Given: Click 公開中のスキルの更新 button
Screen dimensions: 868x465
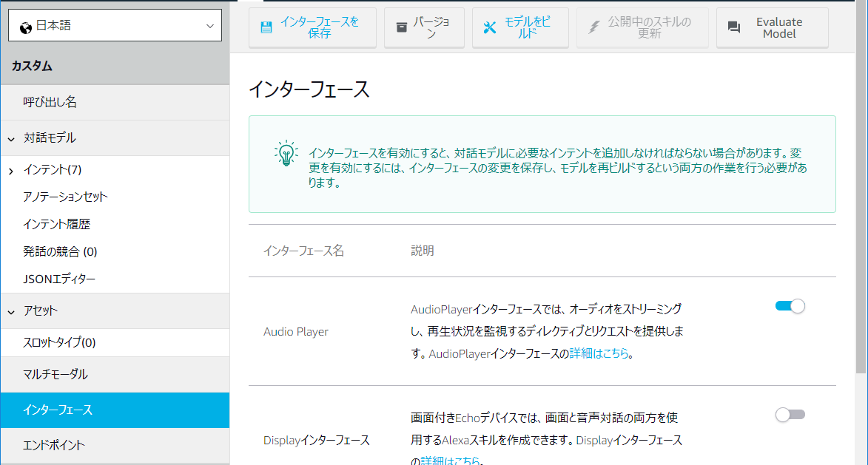Looking at the screenshot, I should click(642, 27).
